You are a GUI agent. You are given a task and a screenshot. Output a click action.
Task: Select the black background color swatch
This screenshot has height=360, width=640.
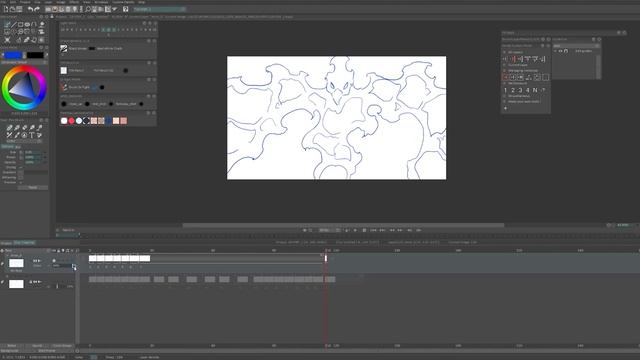tap(35, 55)
